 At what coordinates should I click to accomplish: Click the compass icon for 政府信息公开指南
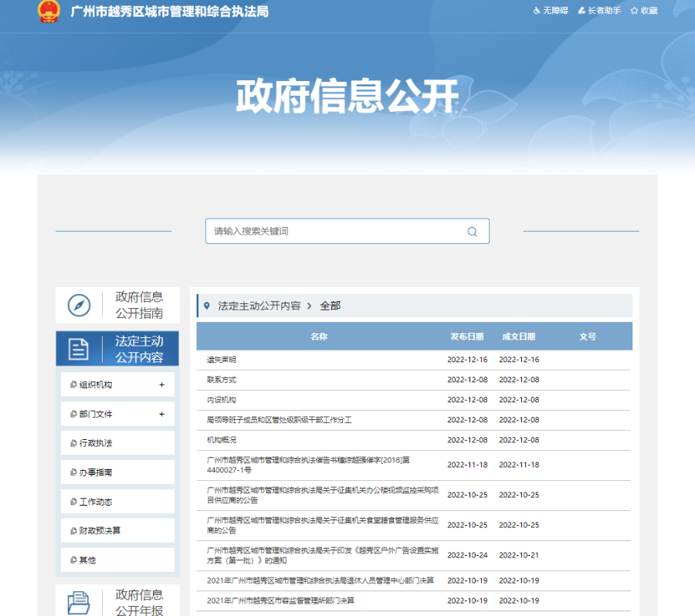click(x=79, y=305)
